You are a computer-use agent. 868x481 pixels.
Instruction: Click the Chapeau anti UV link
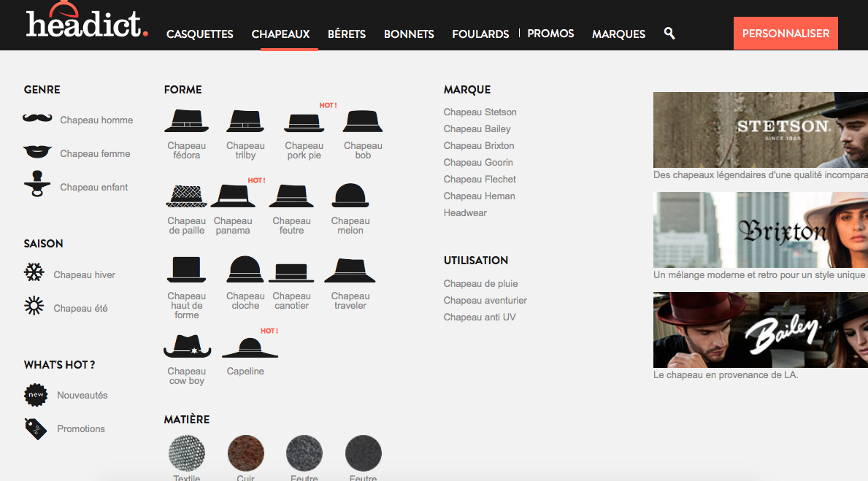(x=479, y=318)
